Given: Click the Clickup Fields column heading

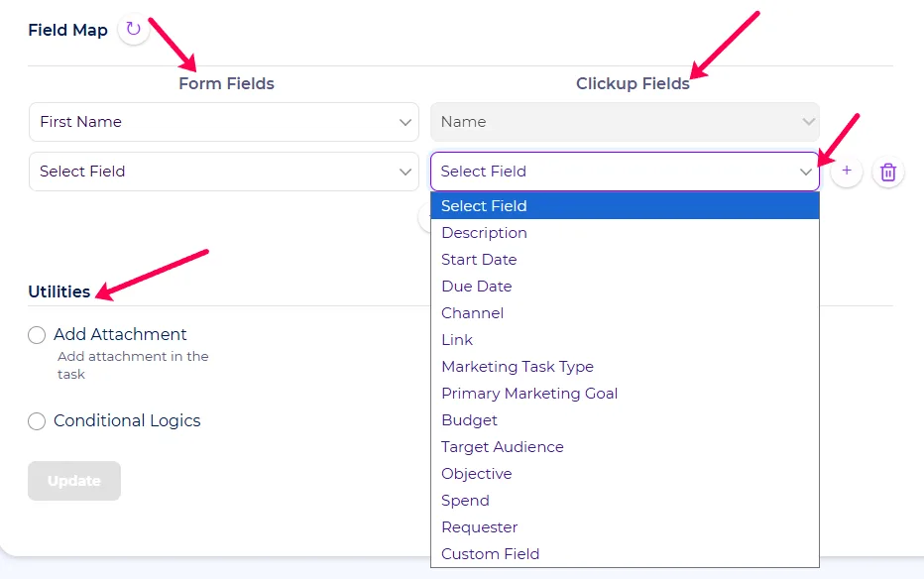Looking at the screenshot, I should (633, 83).
